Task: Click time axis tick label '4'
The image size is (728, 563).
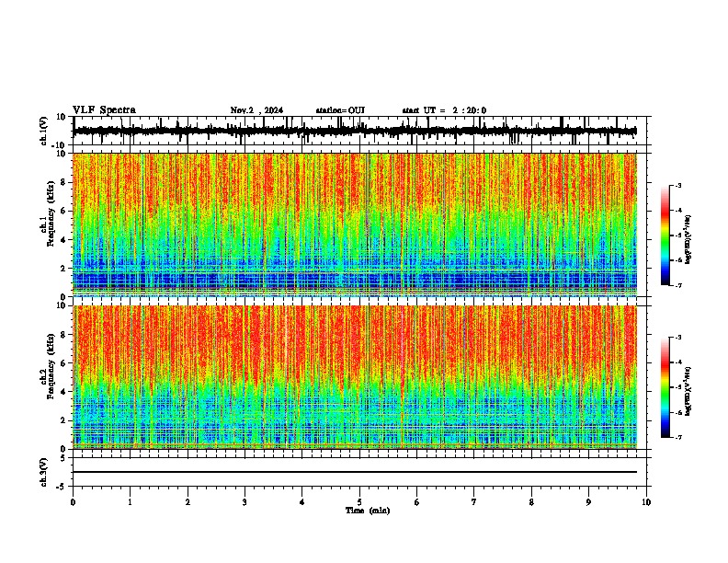Action: click(302, 502)
